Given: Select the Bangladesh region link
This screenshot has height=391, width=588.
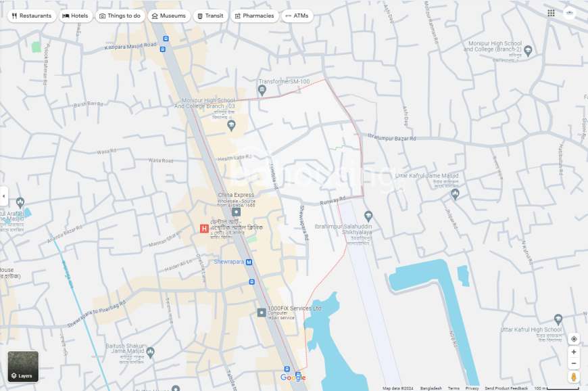Looking at the screenshot, I should [x=431, y=388].
